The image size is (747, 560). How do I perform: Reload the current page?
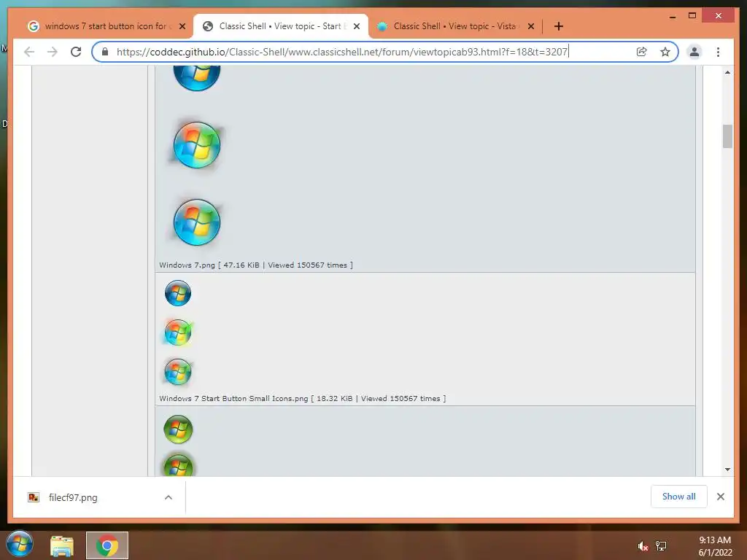pos(76,52)
